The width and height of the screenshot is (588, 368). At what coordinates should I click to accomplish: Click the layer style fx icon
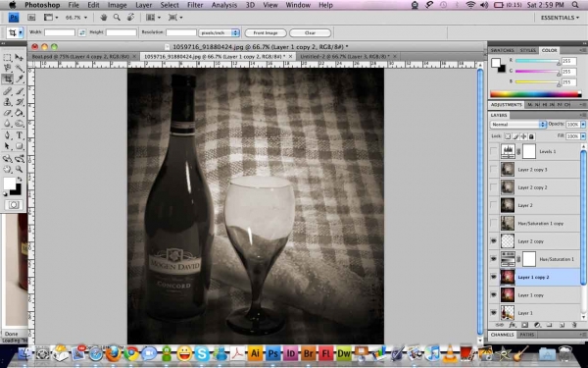(x=513, y=325)
